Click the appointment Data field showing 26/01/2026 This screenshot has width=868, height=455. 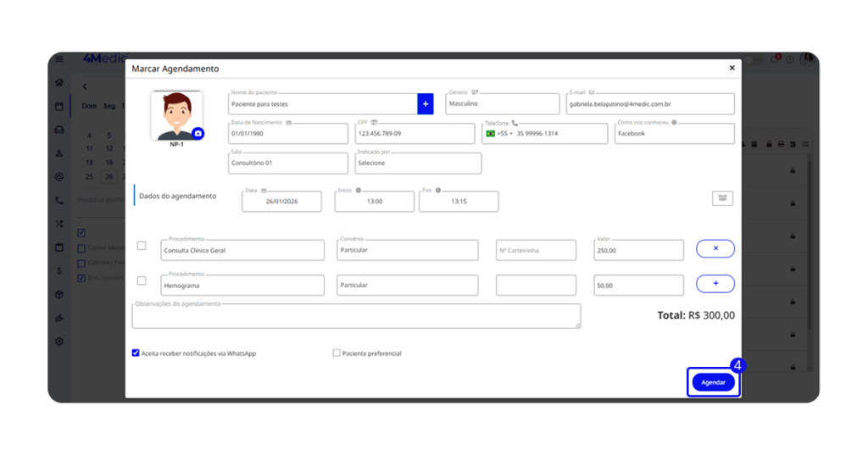[281, 202]
